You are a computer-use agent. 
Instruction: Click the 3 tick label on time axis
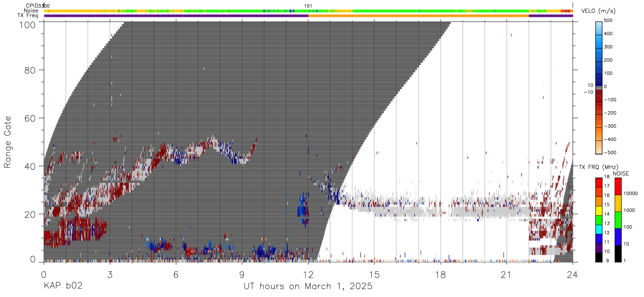click(110, 274)
